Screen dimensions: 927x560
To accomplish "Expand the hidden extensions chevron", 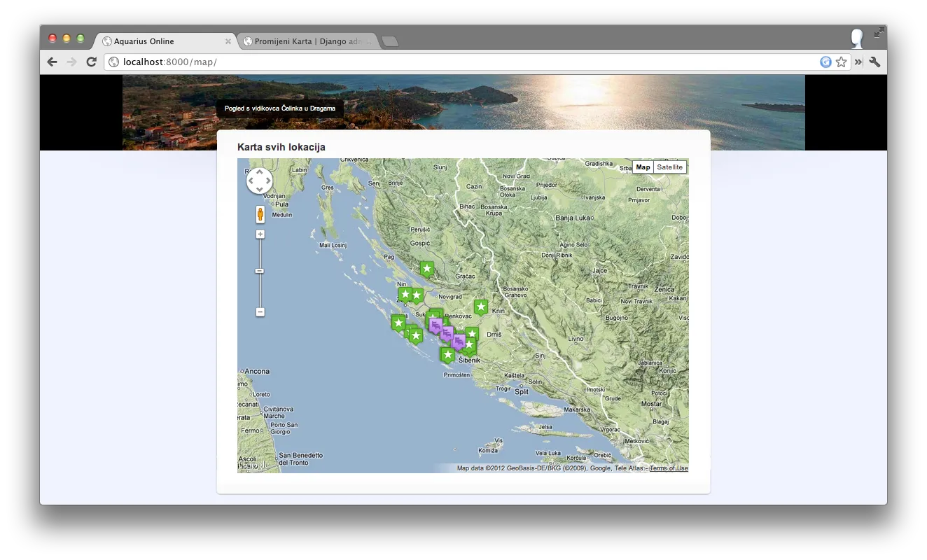I will [858, 62].
